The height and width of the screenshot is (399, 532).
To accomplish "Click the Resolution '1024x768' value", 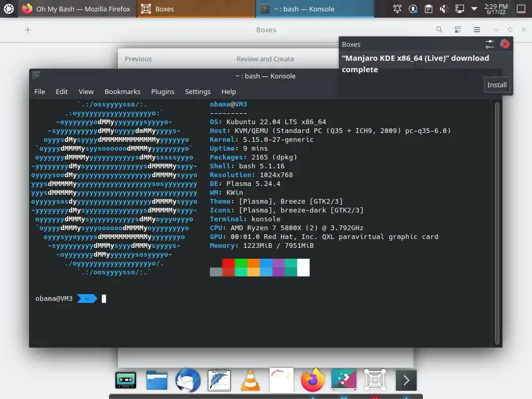I will click(x=276, y=175).
